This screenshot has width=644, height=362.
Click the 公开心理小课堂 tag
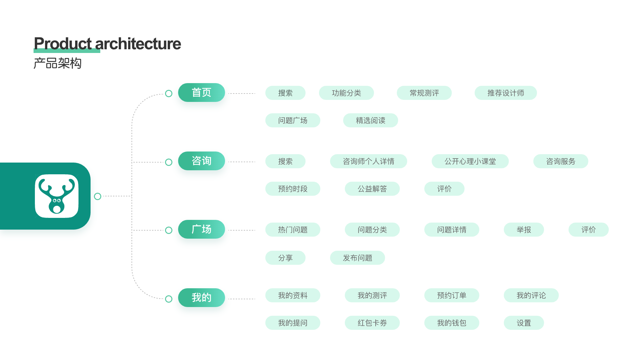[470, 161]
